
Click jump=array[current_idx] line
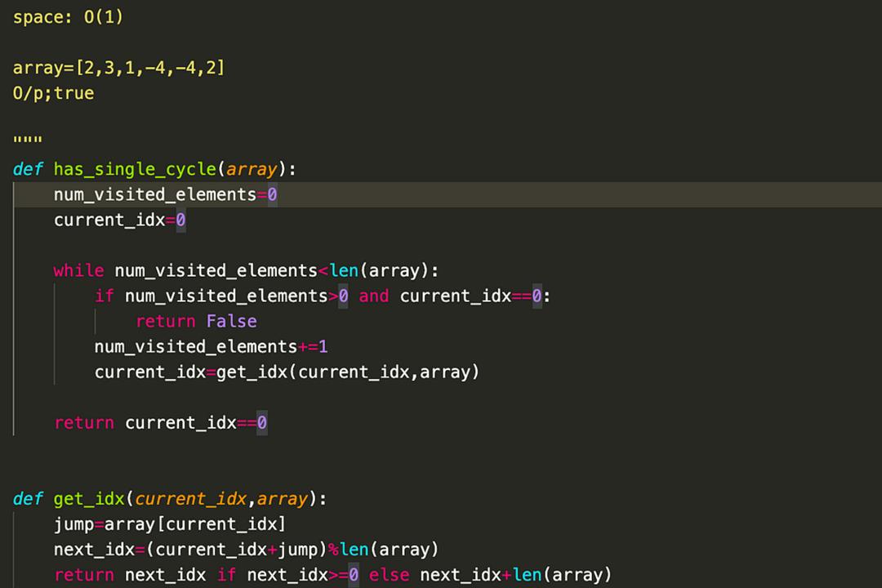[x=170, y=523]
